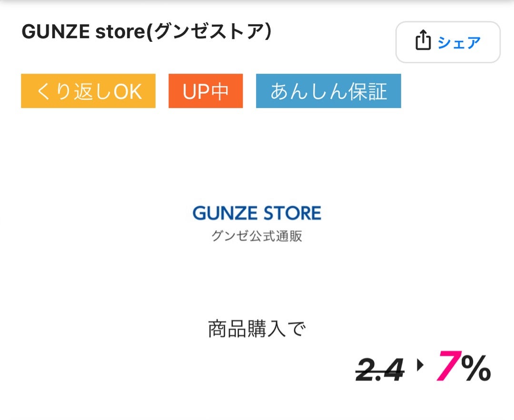Click the グンゼ公式通販 caption
Screen dimensions: 514x420
257,236
